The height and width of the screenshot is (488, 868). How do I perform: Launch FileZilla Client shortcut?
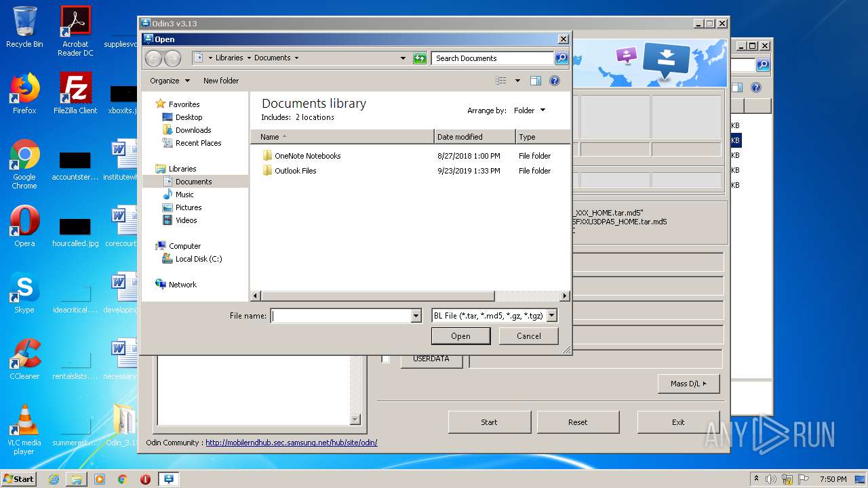75,94
